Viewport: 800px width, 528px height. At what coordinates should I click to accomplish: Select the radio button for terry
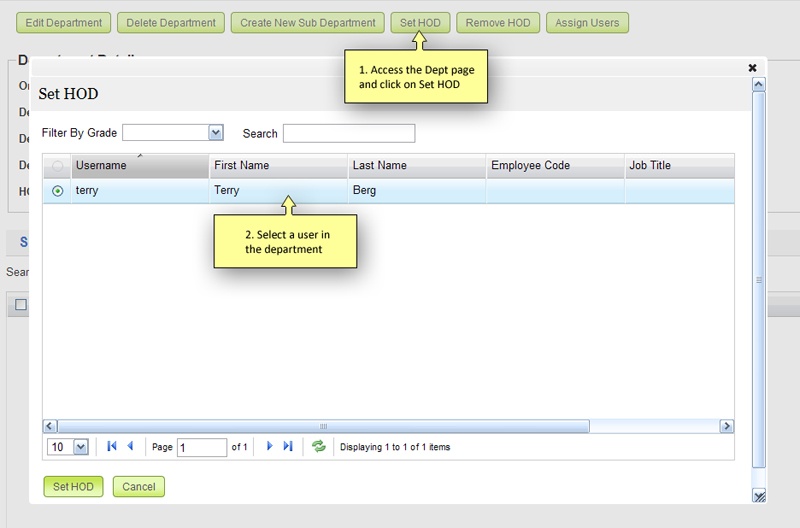57,190
